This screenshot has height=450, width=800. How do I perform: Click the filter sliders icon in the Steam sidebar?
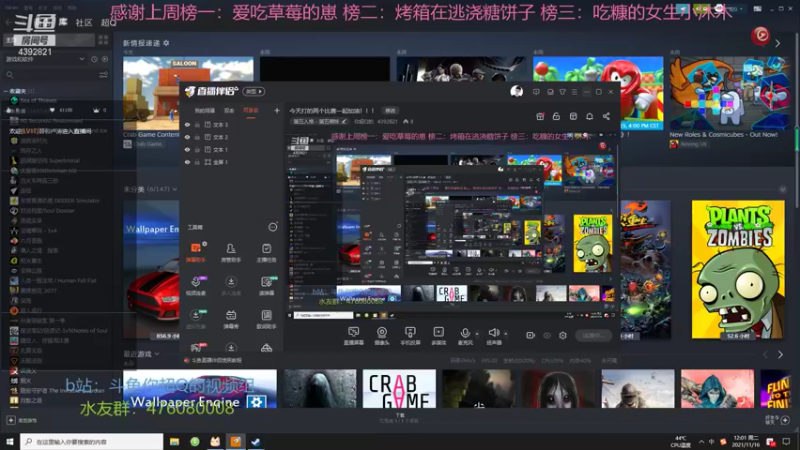(x=104, y=75)
